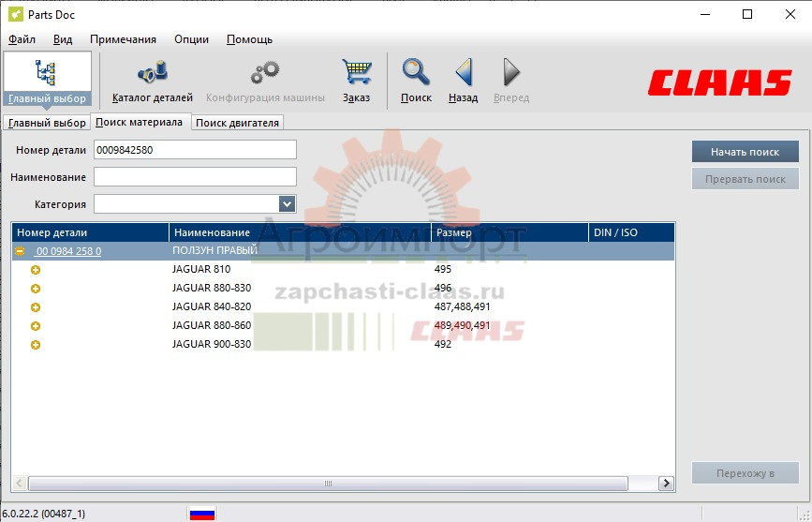The image size is (812, 522).
Task: Open the Главный выбор toolbar tree icon
Action: (x=47, y=72)
